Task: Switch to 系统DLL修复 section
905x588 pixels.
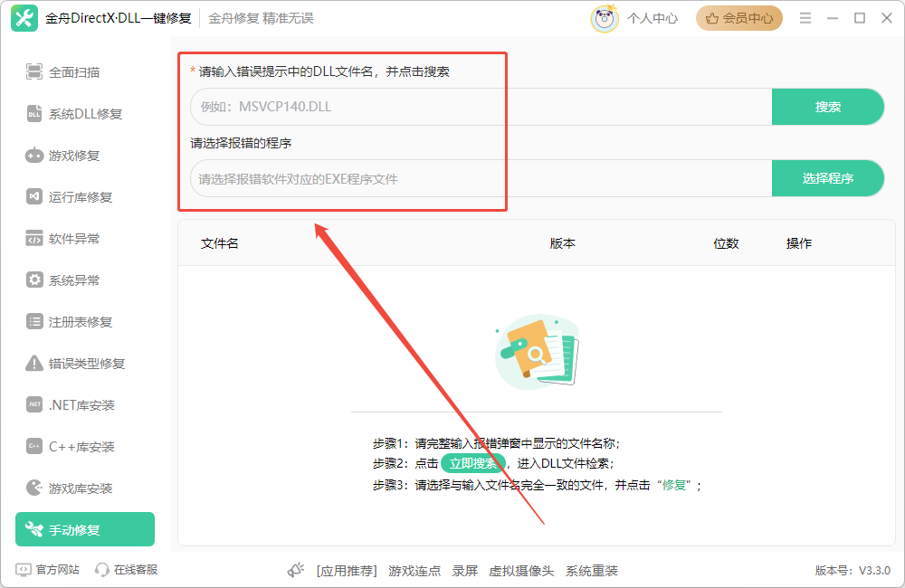Action: [x=85, y=114]
